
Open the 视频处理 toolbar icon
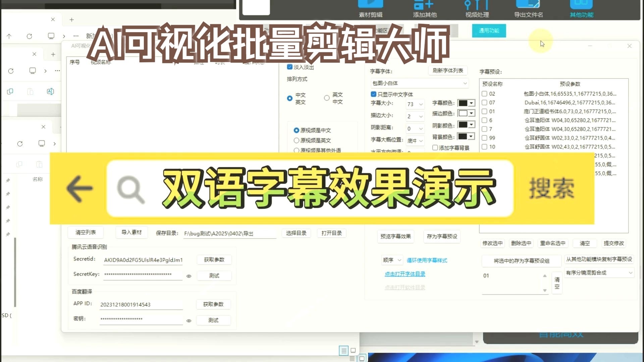pyautogui.click(x=477, y=9)
